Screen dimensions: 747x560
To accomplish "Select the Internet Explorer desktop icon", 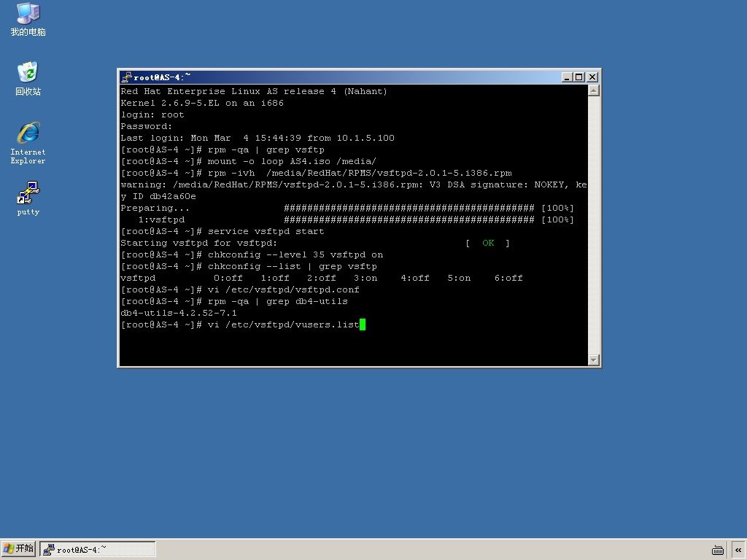I will point(28,143).
